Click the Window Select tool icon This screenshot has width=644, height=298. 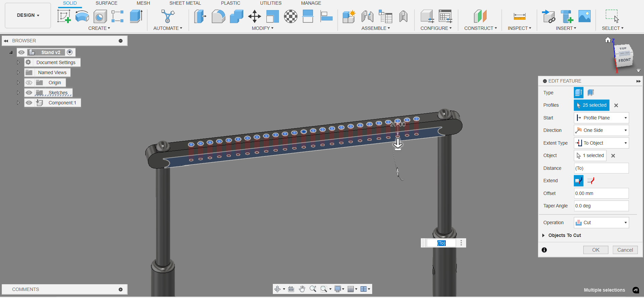pyautogui.click(x=612, y=16)
